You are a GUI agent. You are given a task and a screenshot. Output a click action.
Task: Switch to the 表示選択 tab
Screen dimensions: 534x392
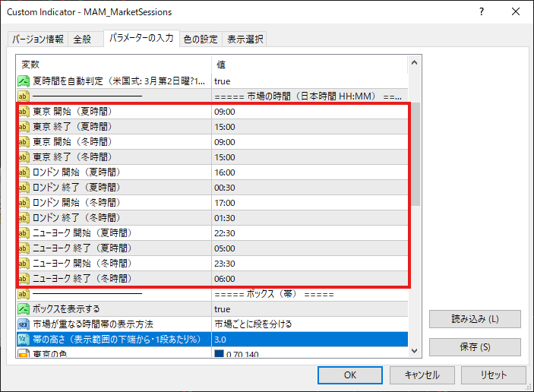245,40
